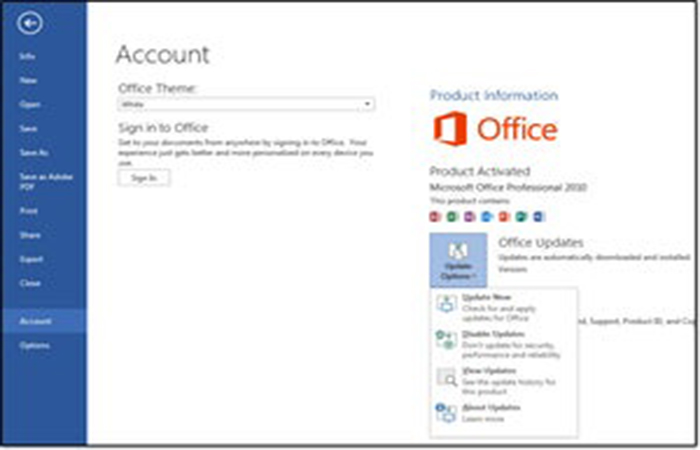This screenshot has width=700, height=450.
Task: Click the Update Options dropdown button
Action: pyautogui.click(x=458, y=260)
